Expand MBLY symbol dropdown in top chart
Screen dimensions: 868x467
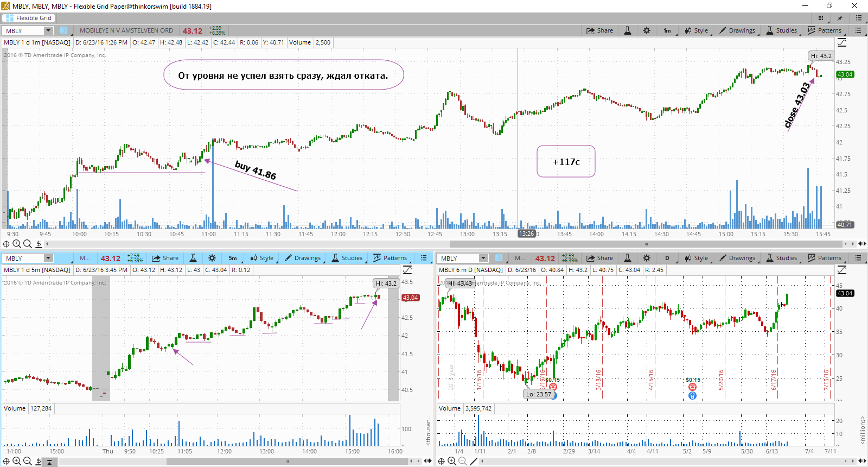[48, 30]
